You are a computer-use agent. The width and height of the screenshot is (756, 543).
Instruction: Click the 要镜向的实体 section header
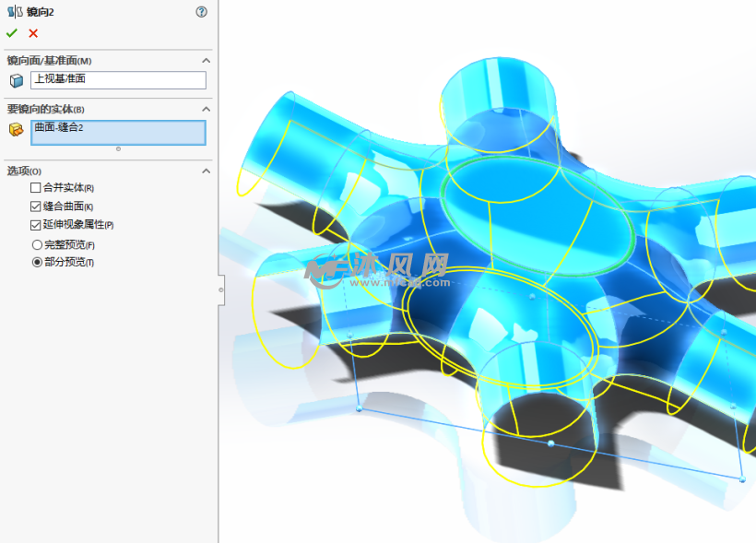tap(45, 109)
